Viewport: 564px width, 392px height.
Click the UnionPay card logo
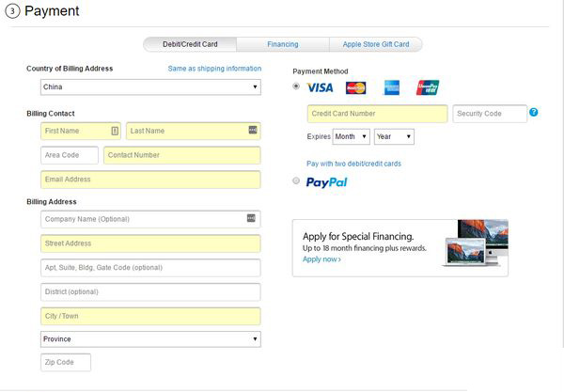pyautogui.click(x=428, y=87)
